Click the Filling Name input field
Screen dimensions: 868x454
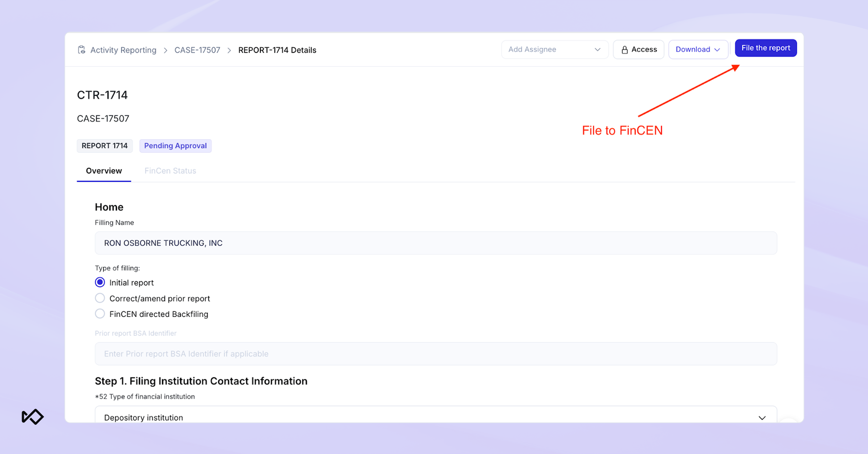(435, 243)
